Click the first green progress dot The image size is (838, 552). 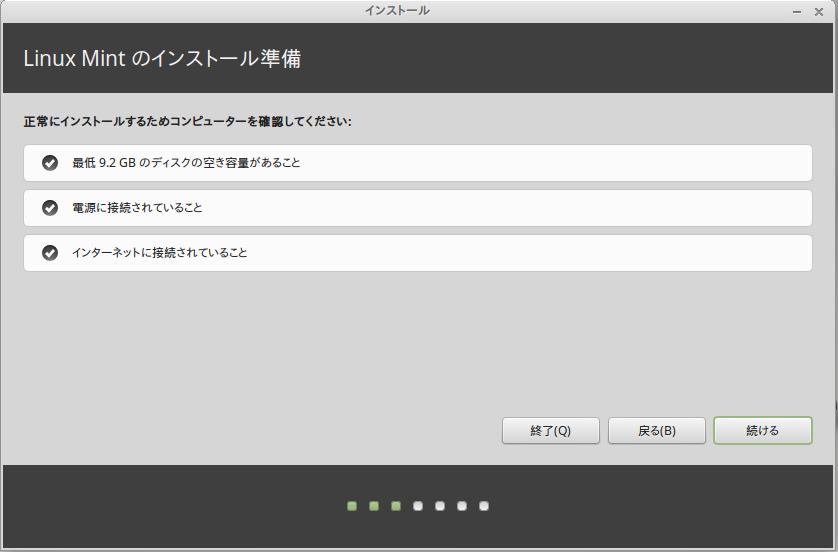point(352,506)
